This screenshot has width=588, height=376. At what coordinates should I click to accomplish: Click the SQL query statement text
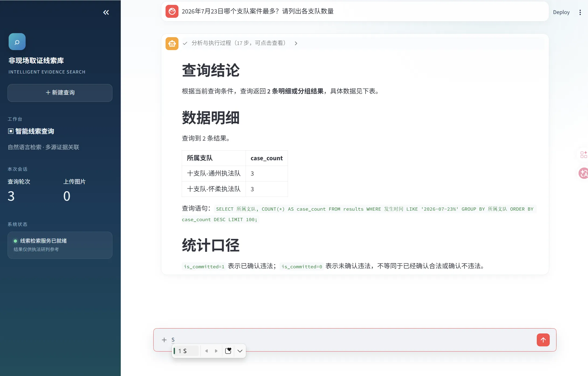[x=359, y=214]
